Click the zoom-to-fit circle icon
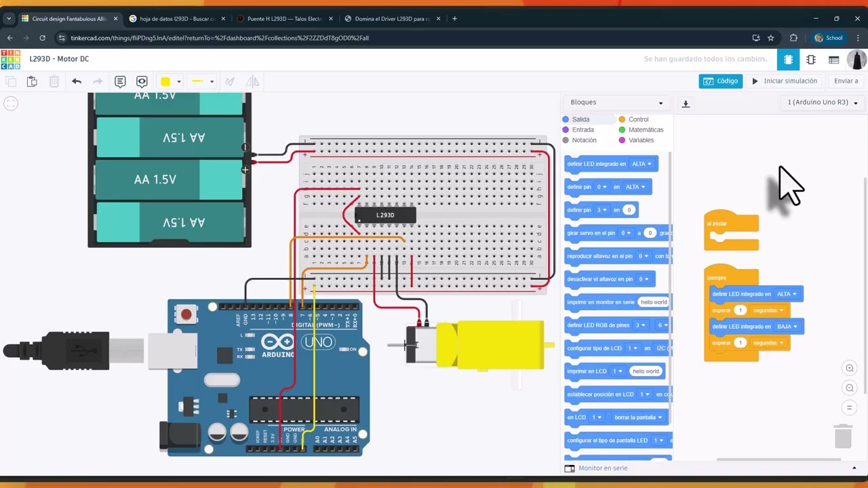The height and width of the screenshot is (488, 868). [11, 104]
